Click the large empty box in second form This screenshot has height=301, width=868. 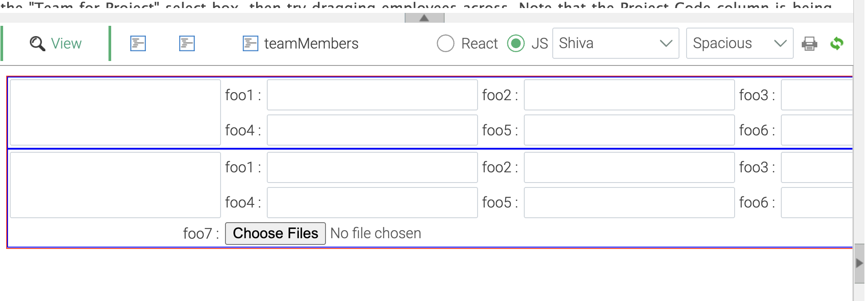pos(115,185)
